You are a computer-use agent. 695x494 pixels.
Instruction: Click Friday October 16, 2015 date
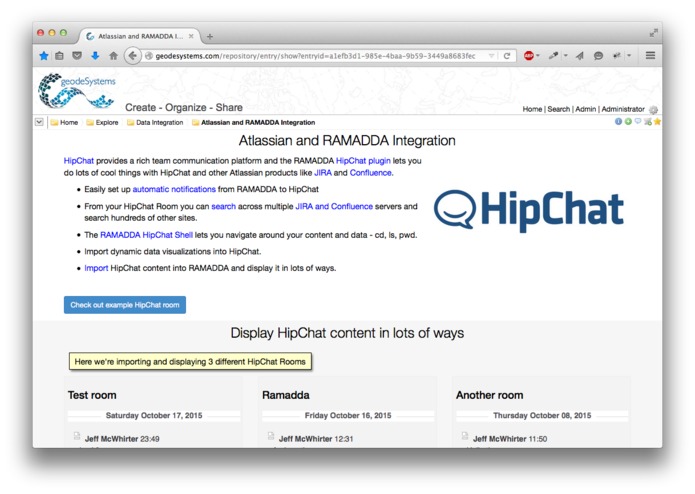click(x=348, y=416)
